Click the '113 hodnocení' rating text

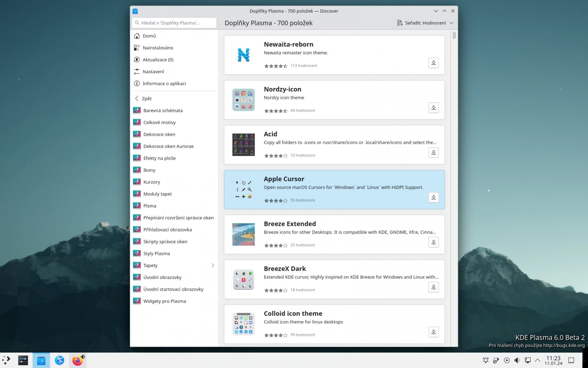tap(304, 66)
